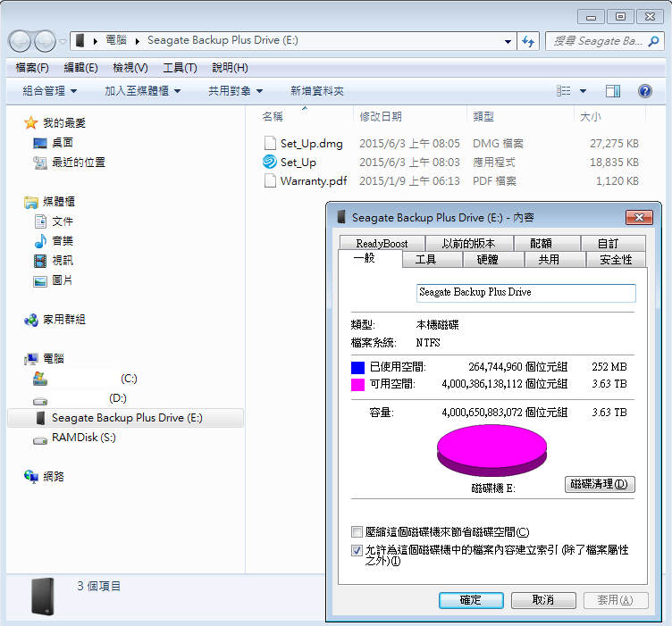
Task: Open the 說明(H) menu
Action: point(231,68)
